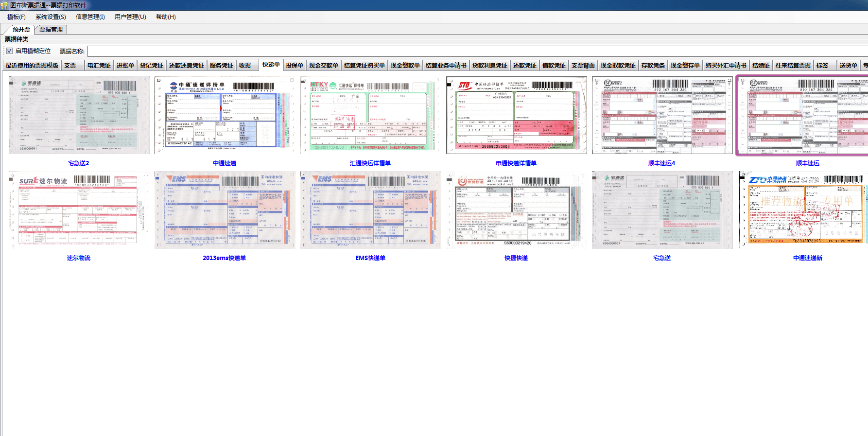The image size is (868, 436).
Task: Open the 2013ems快递单 template thumbnail
Action: 225,210
